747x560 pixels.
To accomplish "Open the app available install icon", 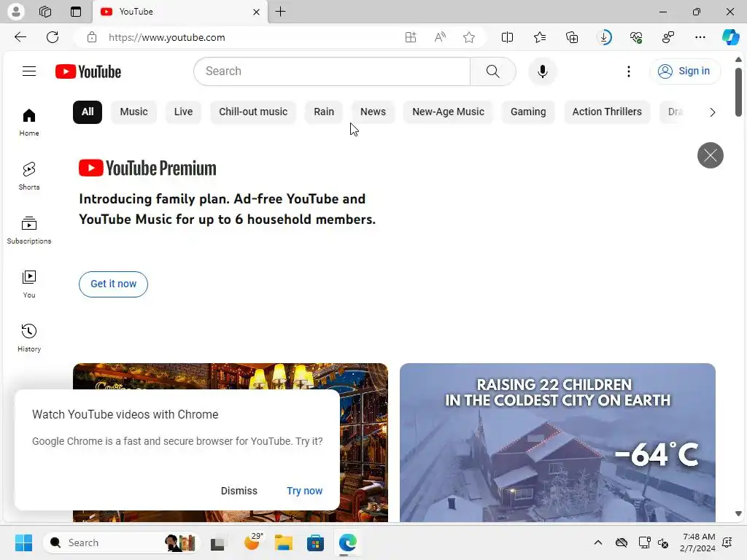I will 411,37.
